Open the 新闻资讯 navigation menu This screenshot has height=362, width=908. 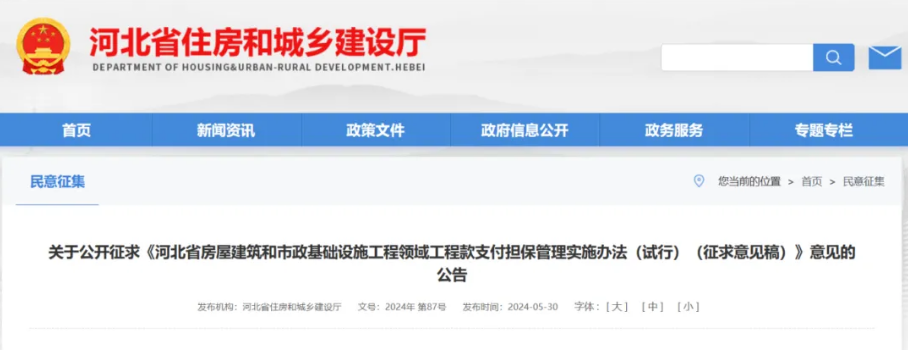[x=226, y=130]
